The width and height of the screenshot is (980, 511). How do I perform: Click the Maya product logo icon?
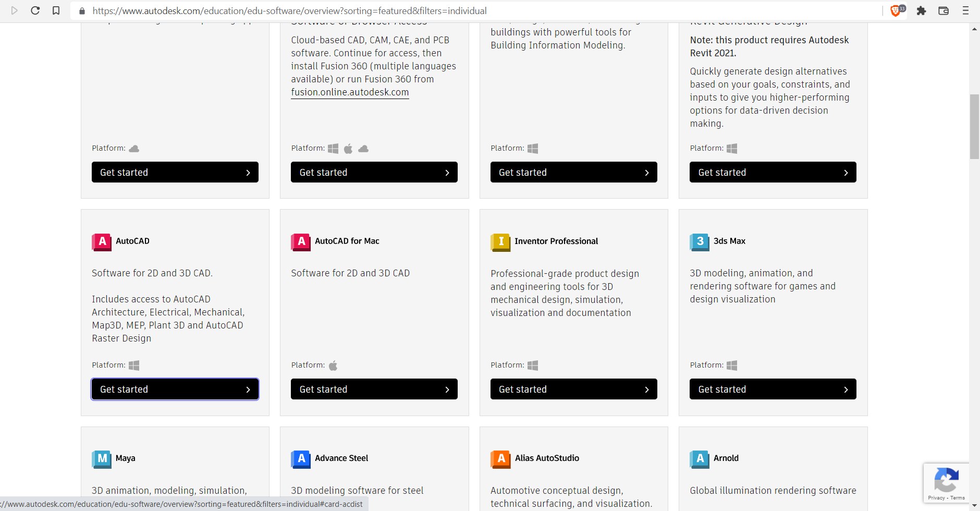point(102,459)
